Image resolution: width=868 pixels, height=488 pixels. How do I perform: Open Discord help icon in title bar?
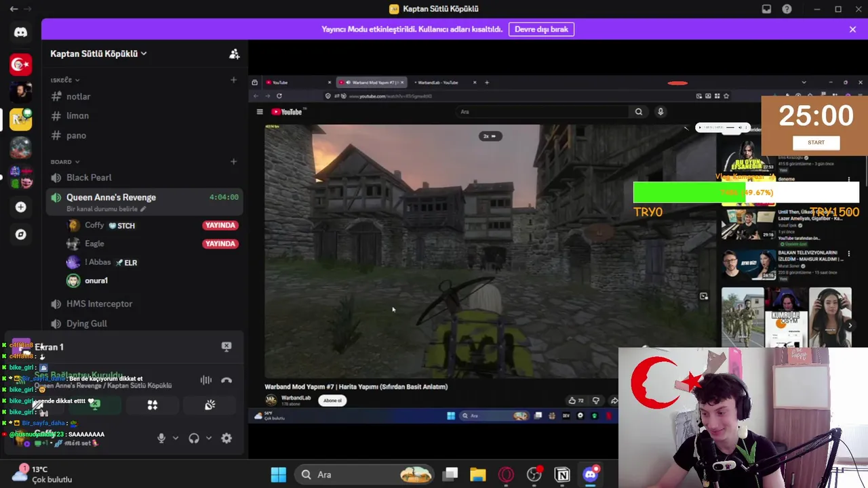[x=787, y=9]
